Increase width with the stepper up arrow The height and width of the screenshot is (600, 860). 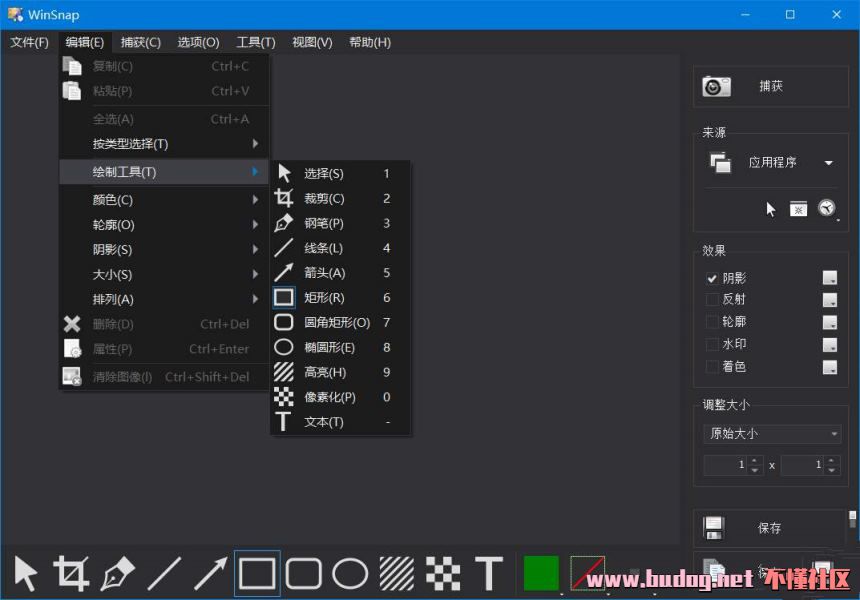click(755, 461)
